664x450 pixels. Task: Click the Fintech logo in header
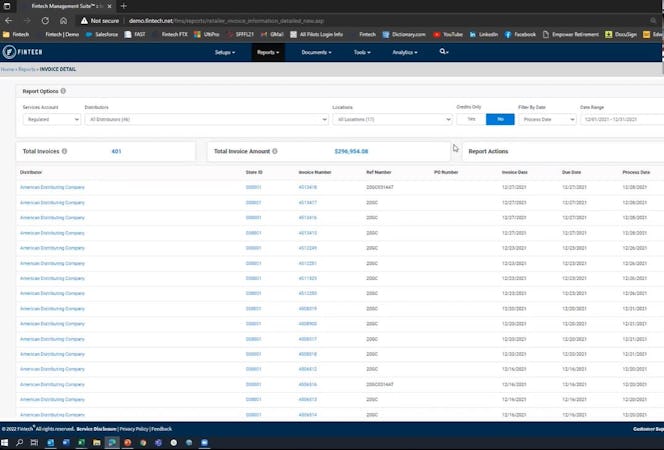(x=22, y=52)
